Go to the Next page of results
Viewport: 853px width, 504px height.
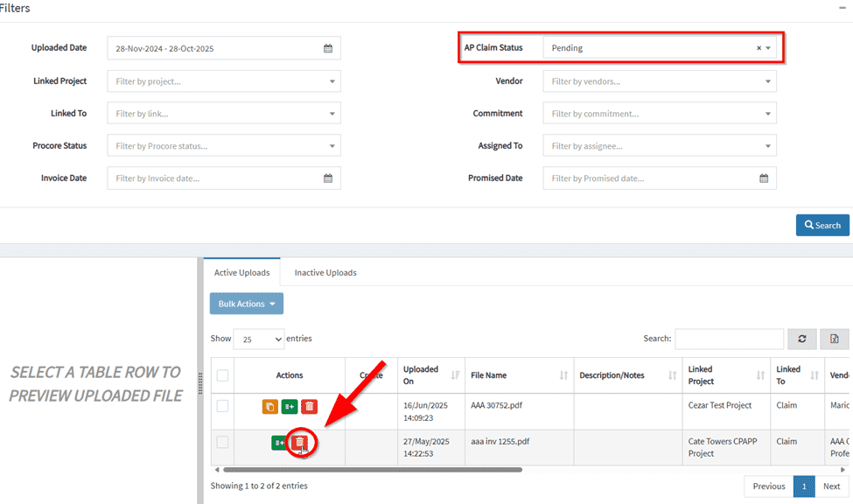click(x=831, y=486)
